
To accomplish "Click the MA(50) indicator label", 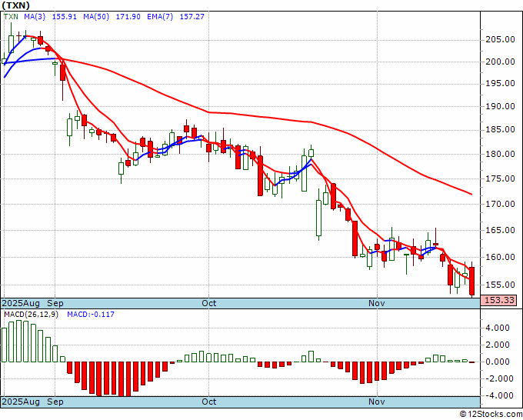I will pyautogui.click(x=96, y=17).
